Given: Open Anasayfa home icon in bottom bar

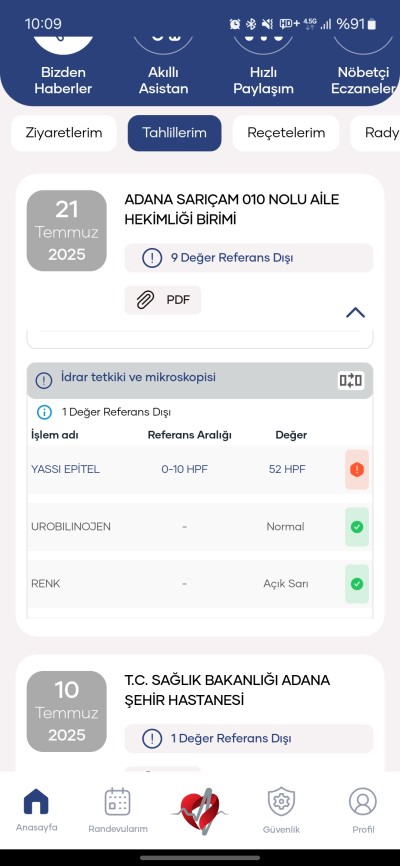Looking at the screenshot, I should click(x=36, y=810).
